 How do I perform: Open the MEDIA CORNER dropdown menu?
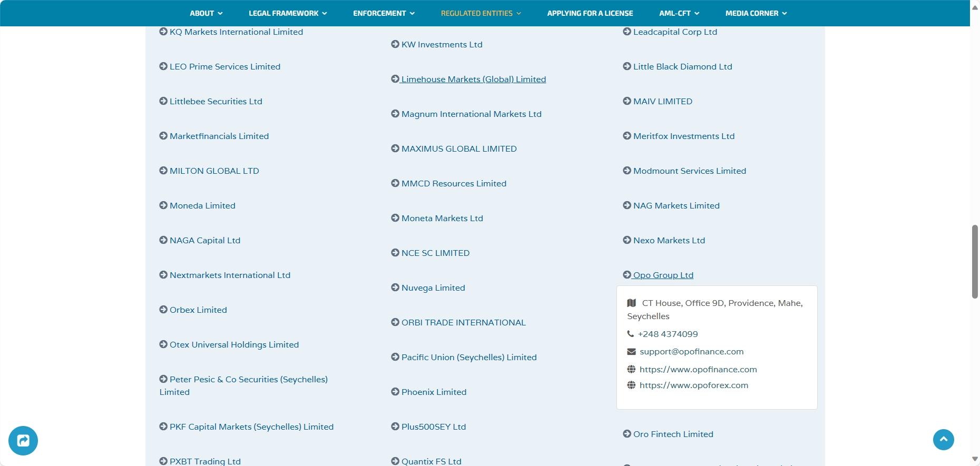[756, 13]
